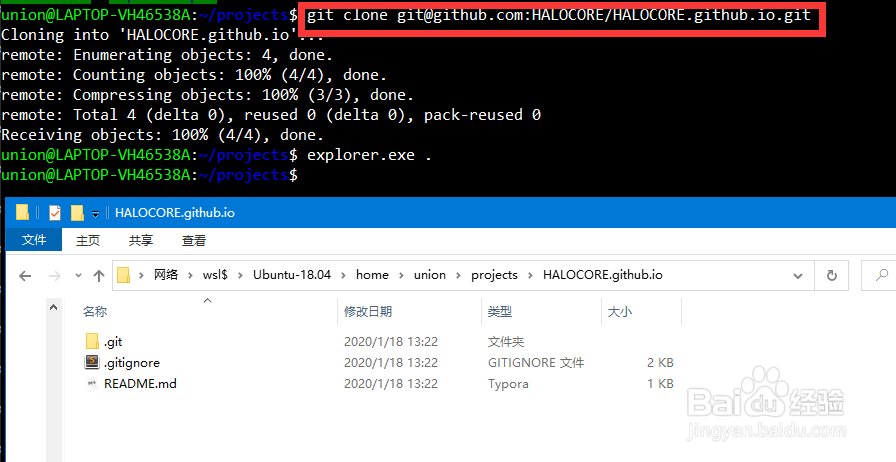The width and height of the screenshot is (896, 462).
Task: Click the navigation pane scroll up arrow
Action: point(54,308)
